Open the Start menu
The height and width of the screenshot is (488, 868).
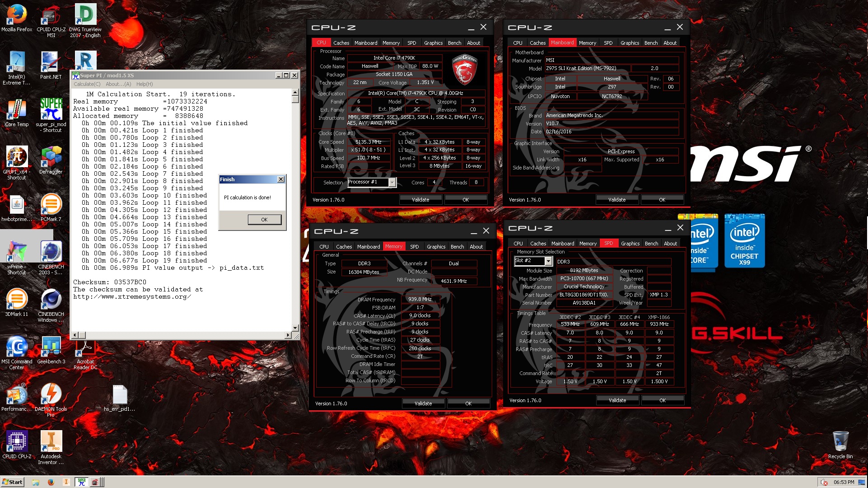pos(12,482)
